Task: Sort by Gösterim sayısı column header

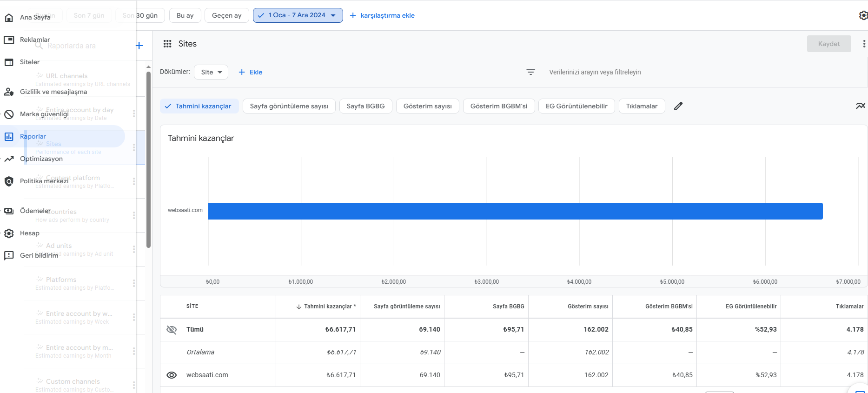Action: (x=588, y=306)
